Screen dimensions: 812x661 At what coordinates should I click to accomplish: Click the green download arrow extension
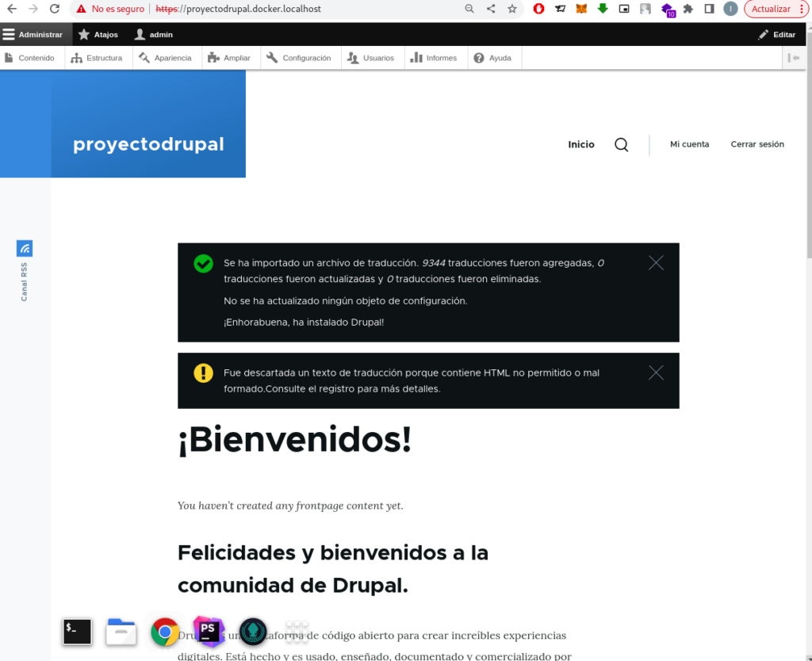coord(603,8)
